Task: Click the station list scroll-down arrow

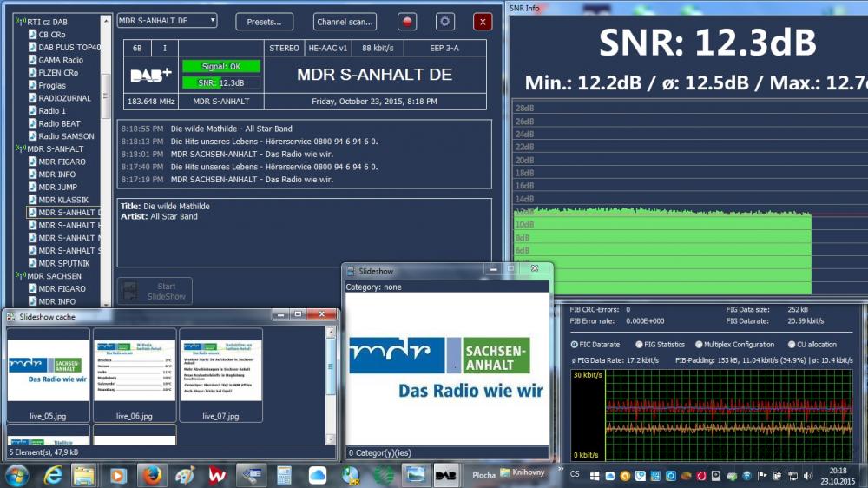Action: coord(106,304)
